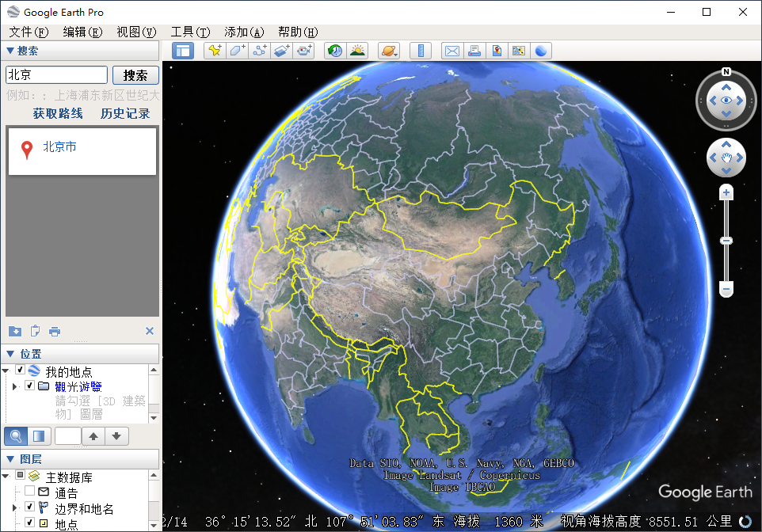The height and width of the screenshot is (532, 762).
Task: Disable 边界和地名 layer checkbox
Action: click(x=29, y=507)
